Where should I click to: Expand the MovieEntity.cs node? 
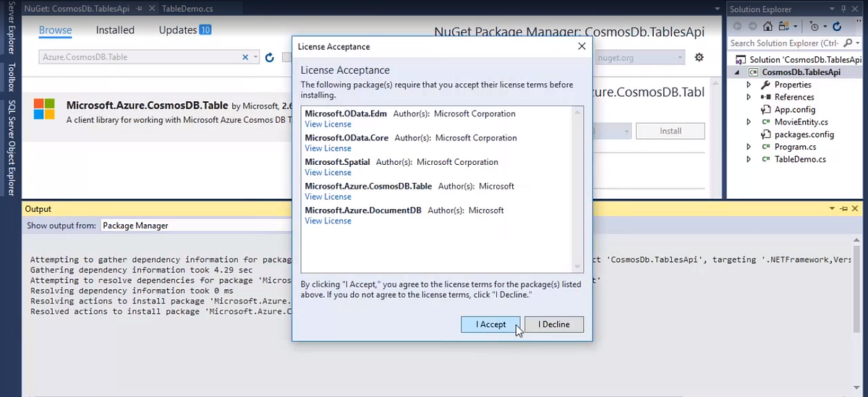point(749,121)
